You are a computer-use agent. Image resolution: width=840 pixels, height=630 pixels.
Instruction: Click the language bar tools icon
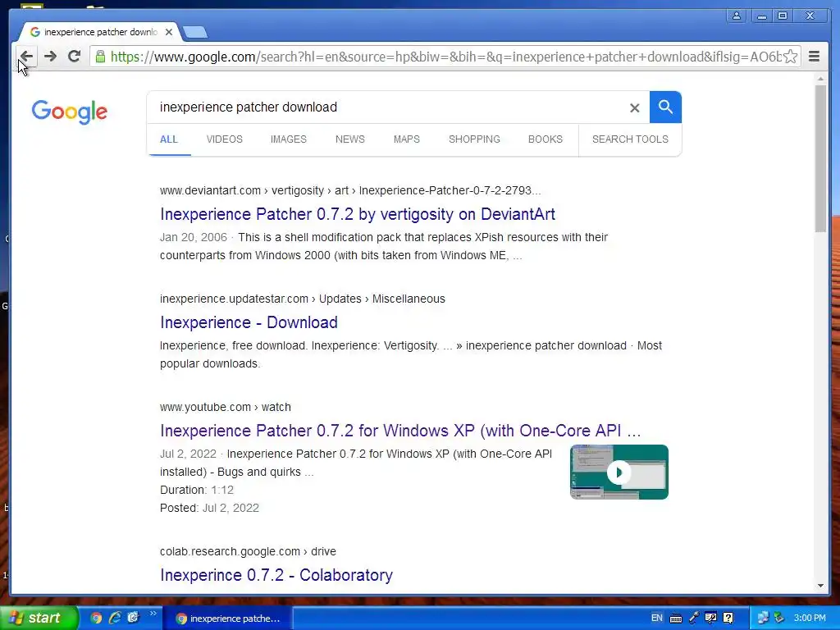[711, 619]
